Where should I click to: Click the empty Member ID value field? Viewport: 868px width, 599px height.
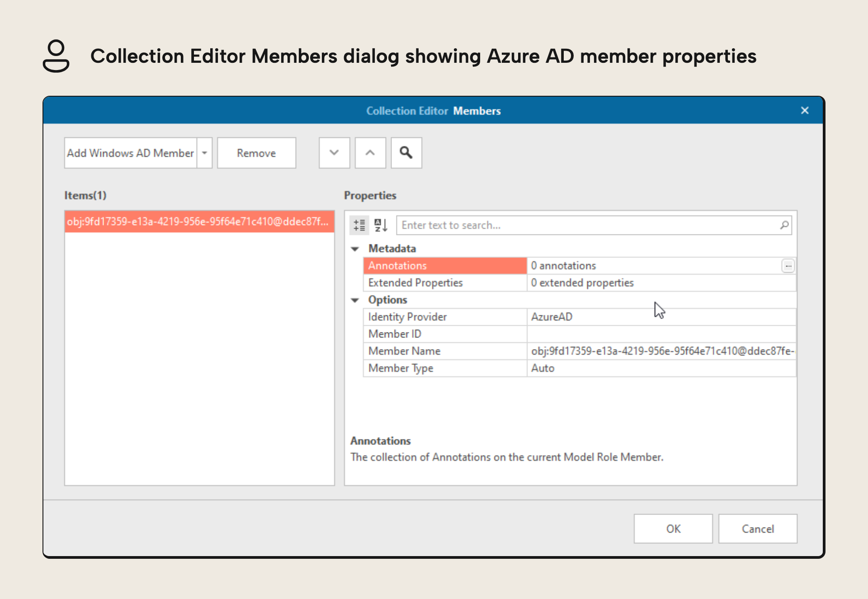tap(661, 334)
